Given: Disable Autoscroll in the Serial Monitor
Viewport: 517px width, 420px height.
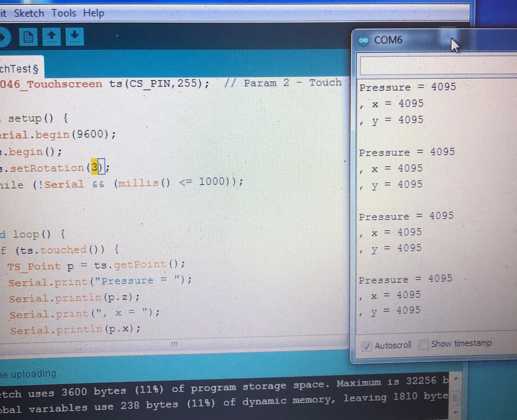Looking at the screenshot, I should (x=366, y=346).
